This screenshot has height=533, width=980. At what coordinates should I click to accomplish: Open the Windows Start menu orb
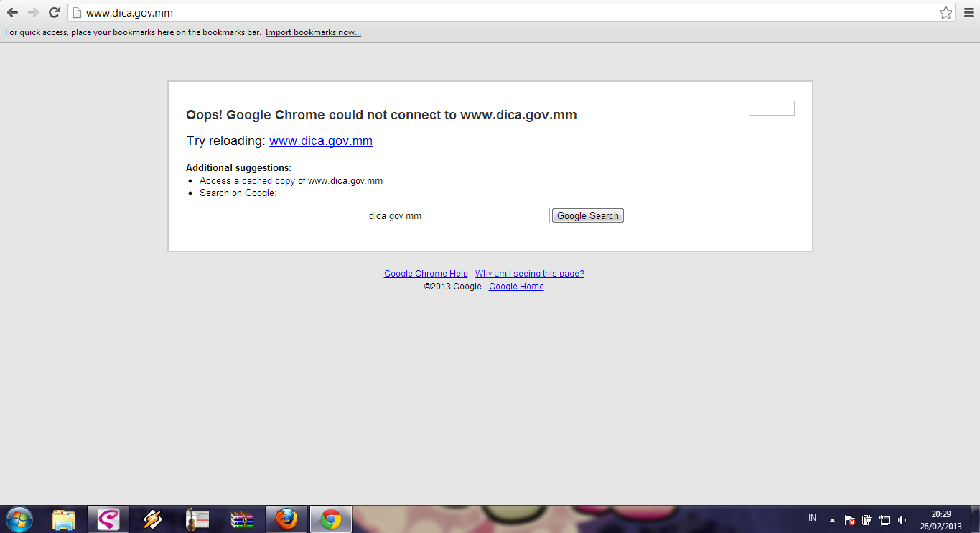[x=19, y=519]
